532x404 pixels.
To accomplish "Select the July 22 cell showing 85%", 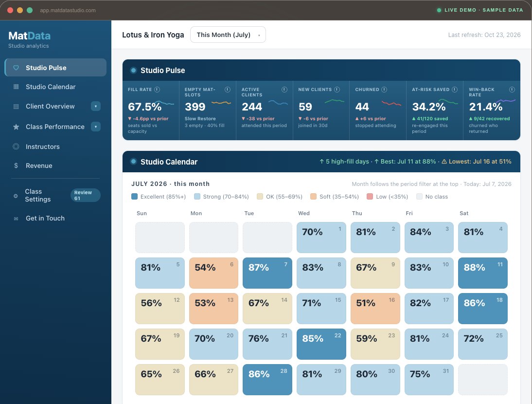I will (x=321, y=344).
